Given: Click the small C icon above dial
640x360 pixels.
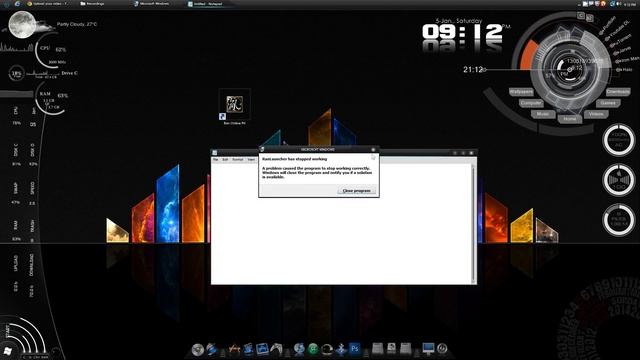Looking at the screenshot, I should pyautogui.click(x=581, y=16).
